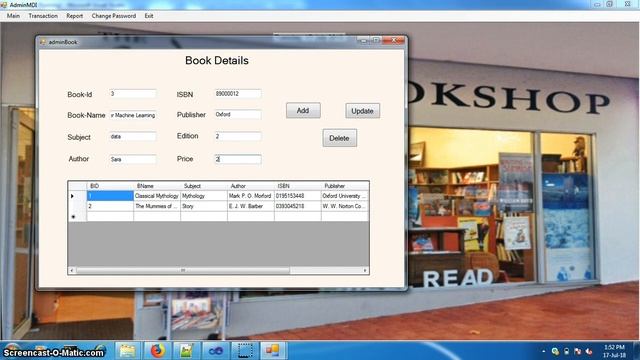Click the adminBook window title icon
640x360 pixels.
pyautogui.click(x=43, y=42)
